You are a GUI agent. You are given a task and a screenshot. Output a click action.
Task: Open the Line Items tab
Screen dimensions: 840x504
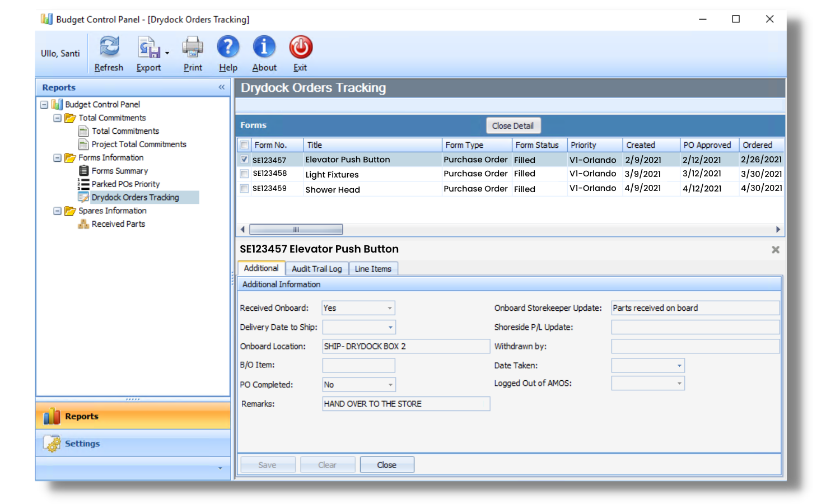pos(373,268)
